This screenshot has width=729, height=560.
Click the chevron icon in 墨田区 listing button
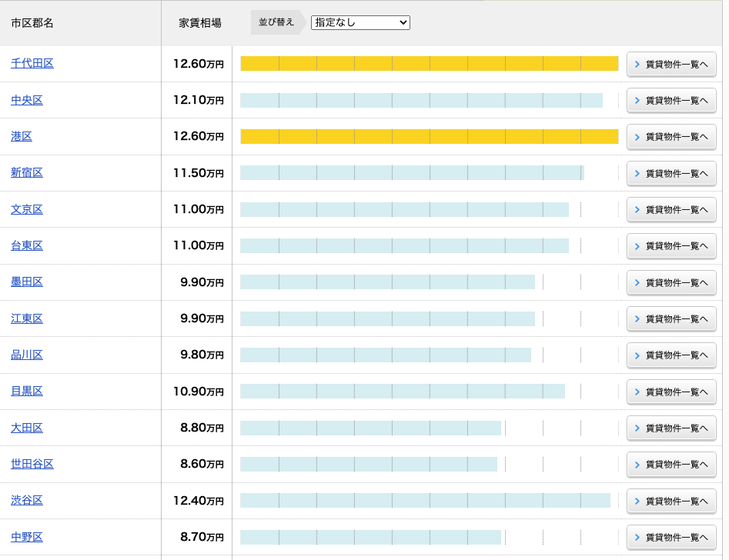point(637,282)
